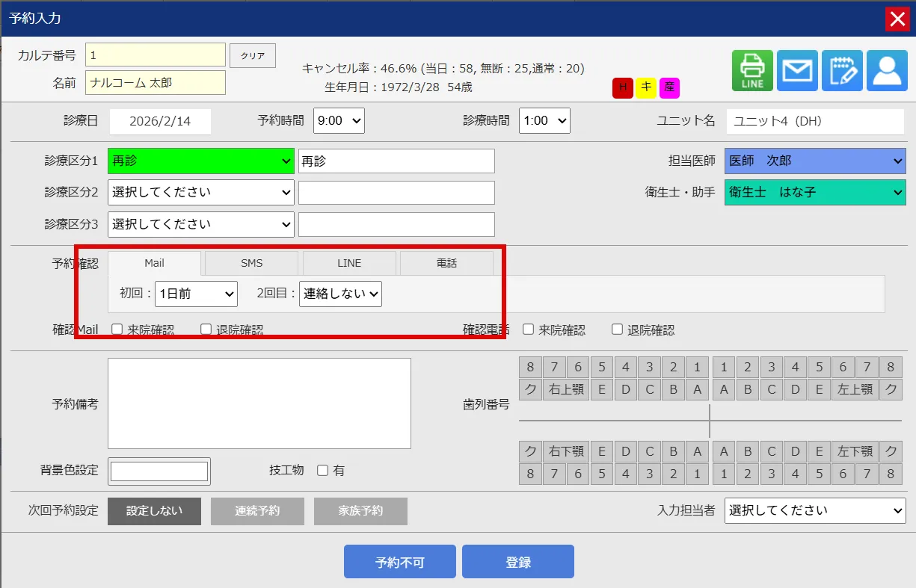The image size is (916, 588).
Task: Expand the 担当医師 dropdown
Action: click(814, 161)
